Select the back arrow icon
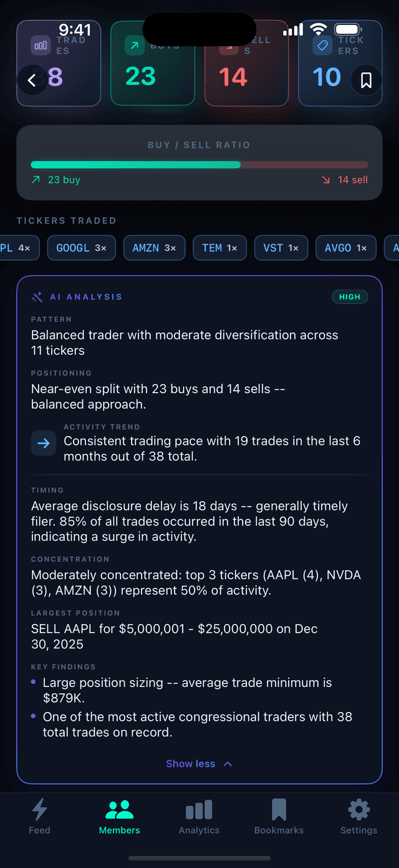This screenshot has width=399, height=868. click(32, 80)
